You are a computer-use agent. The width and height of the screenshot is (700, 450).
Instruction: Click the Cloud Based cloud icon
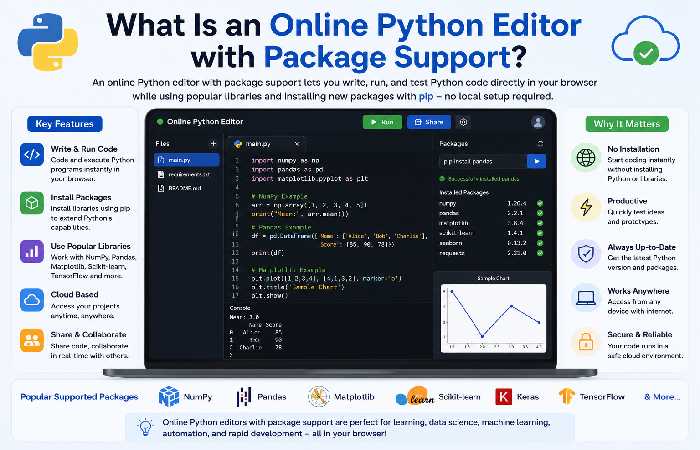click(32, 300)
